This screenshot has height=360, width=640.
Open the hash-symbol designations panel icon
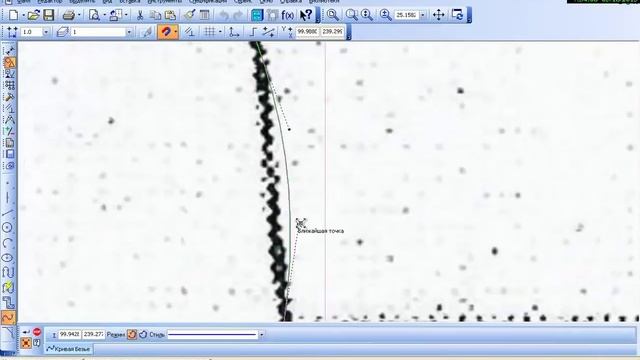9,85
